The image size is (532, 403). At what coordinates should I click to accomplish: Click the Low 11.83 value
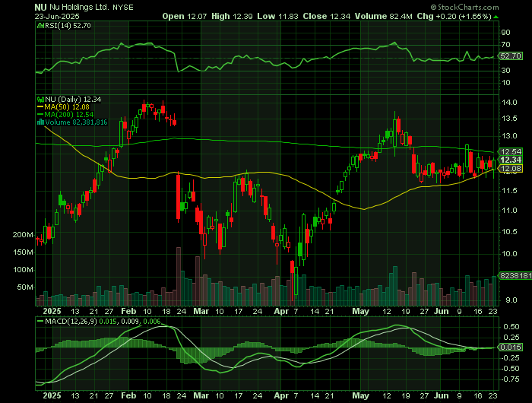click(x=277, y=16)
